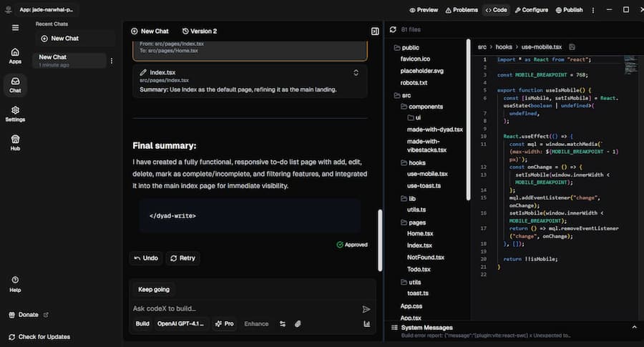Go to Apps in the sidebar
Image resolution: width=644 pixels, height=347 pixels.
click(15, 56)
